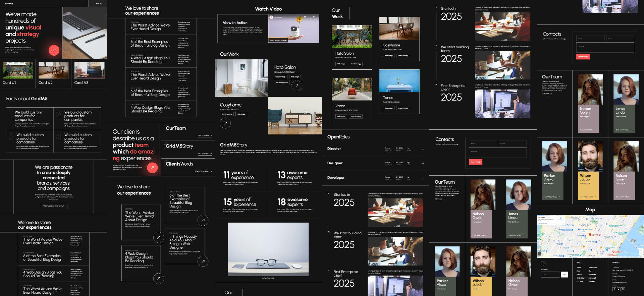Click the circular arrow under Cosyhome
Viewport: 644px width, 296px height.
pos(225,123)
